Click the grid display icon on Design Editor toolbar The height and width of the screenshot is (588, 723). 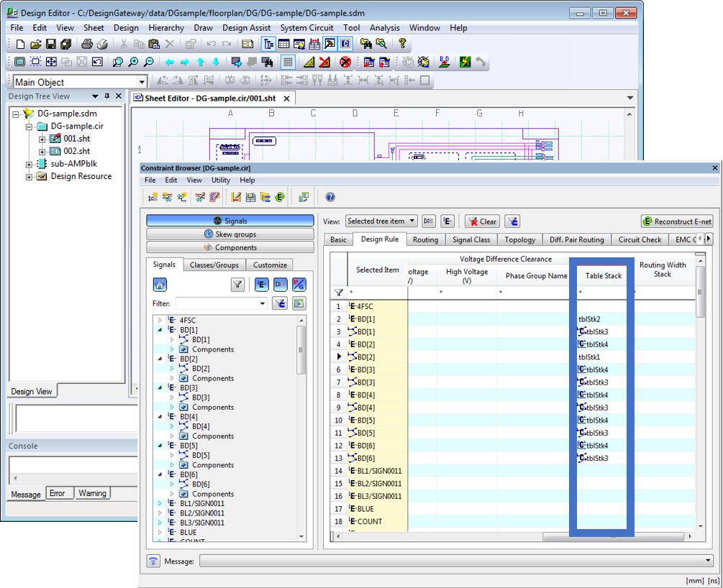click(x=286, y=62)
